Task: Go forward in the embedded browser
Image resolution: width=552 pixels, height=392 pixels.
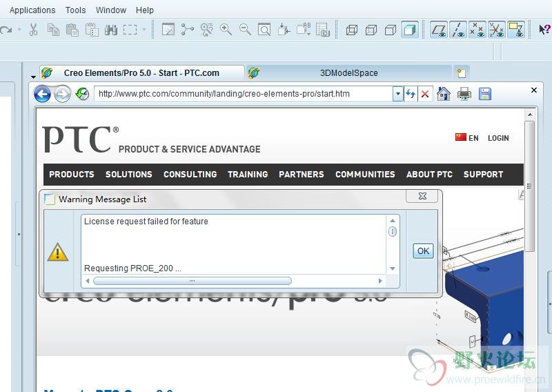Action: pos(62,94)
